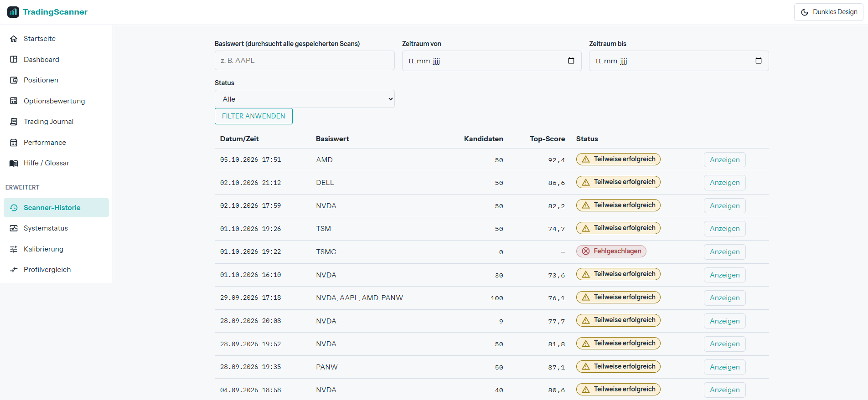Viewport: 868px width, 400px height.
Task: Toggle Dunkles Design theme
Action: point(828,12)
